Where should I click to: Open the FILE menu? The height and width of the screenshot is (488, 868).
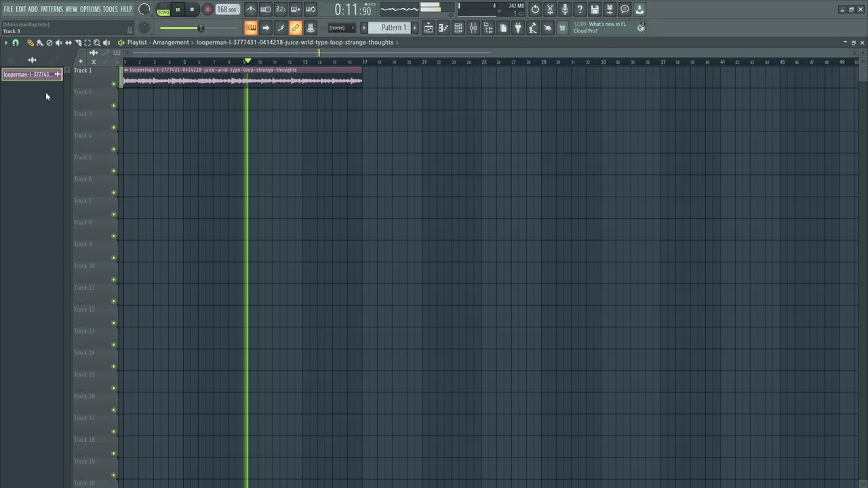tap(8, 9)
